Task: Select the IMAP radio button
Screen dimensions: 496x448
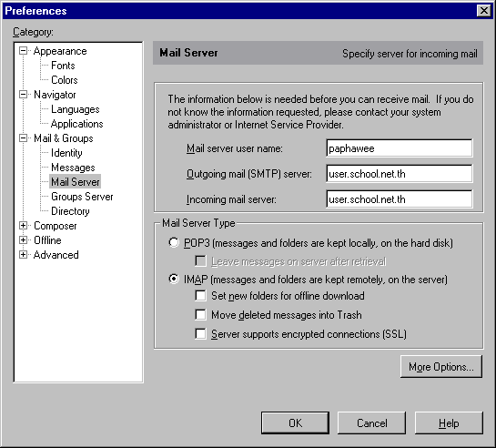Action: coord(174,279)
